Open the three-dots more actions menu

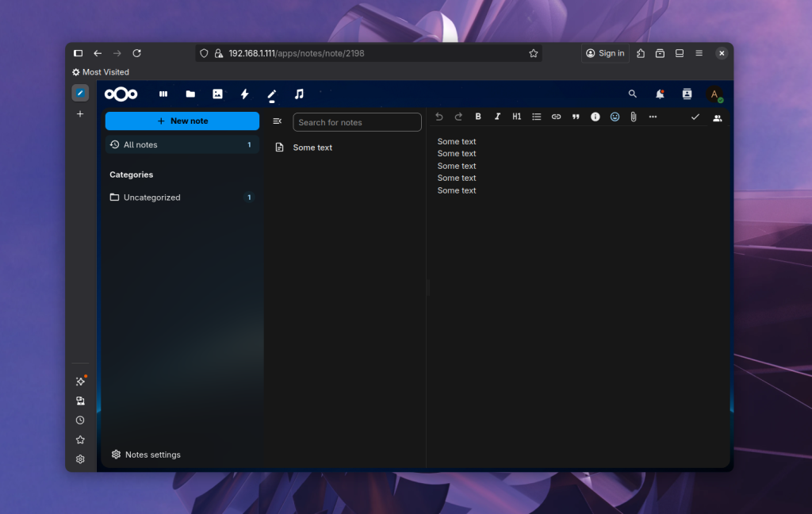point(653,117)
